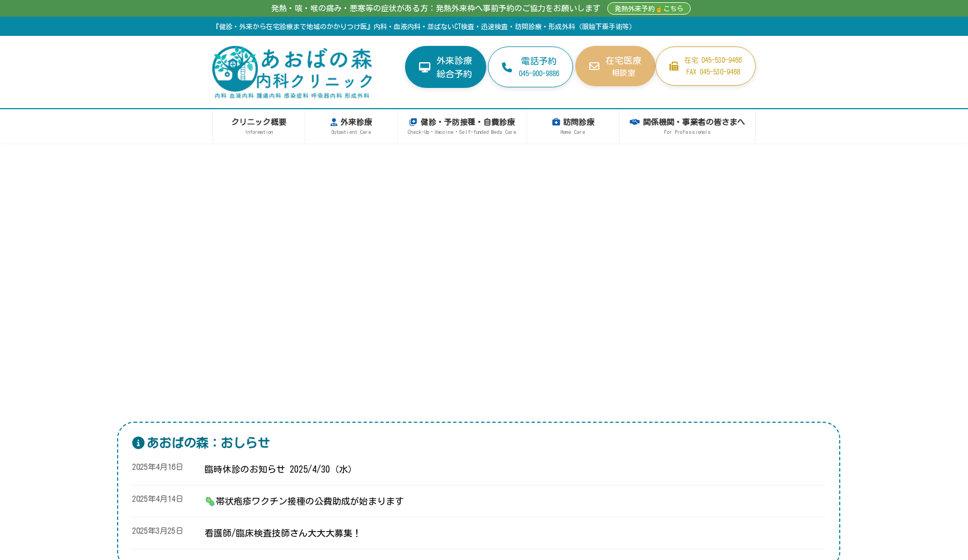Click the date text 2025年4月16日
Screen dimensions: 968x560
coord(157,467)
